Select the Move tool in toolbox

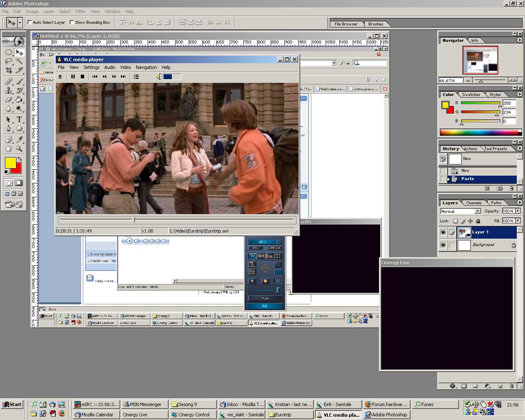pos(19,52)
